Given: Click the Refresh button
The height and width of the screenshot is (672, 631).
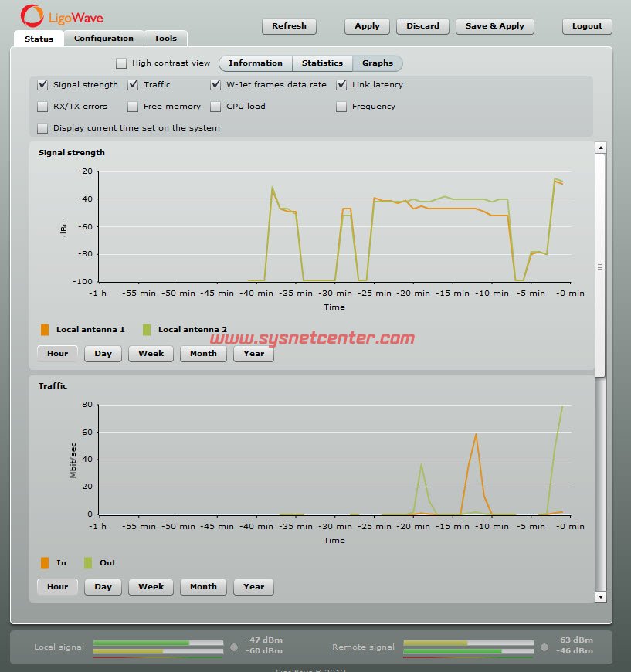Looking at the screenshot, I should pos(290,26).
